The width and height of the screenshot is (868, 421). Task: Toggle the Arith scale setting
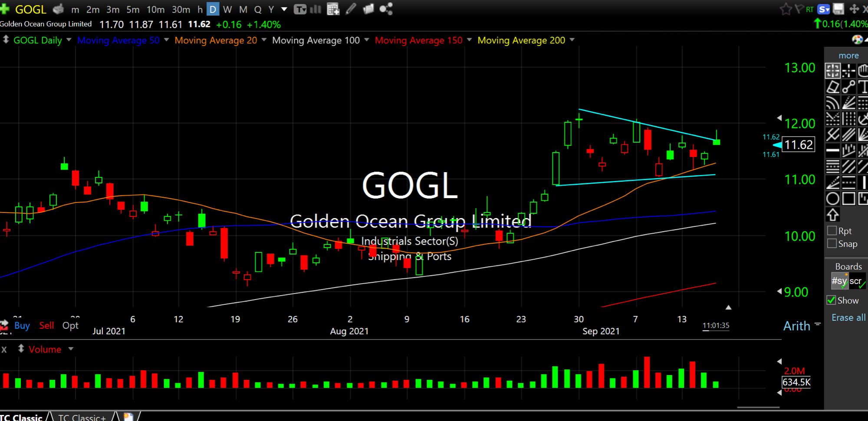796,326
